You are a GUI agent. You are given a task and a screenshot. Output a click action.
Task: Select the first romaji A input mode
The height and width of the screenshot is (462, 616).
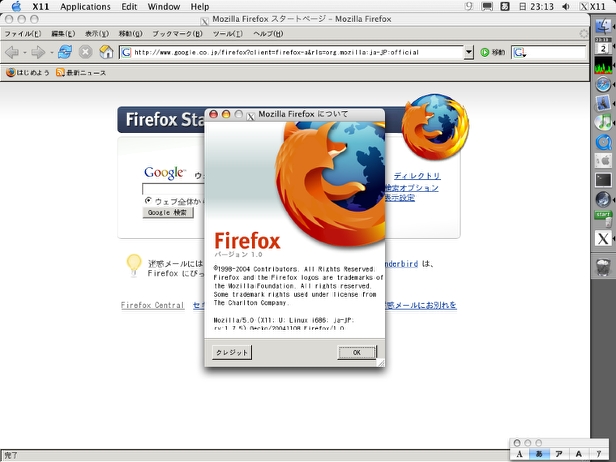(x=520, y=454)
